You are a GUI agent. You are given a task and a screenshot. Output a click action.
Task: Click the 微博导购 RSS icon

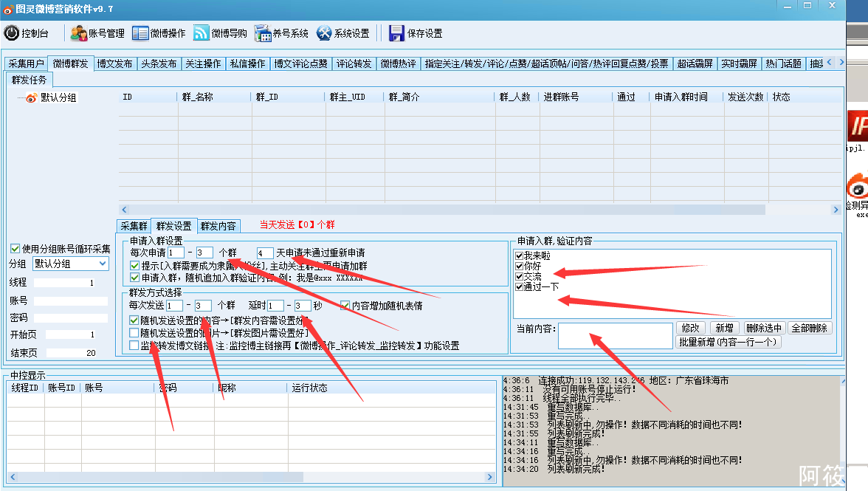201,33
